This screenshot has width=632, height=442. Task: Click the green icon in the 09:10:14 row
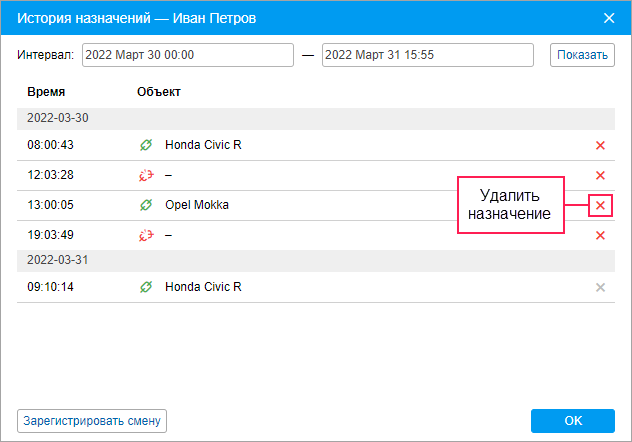click(146, 287)
